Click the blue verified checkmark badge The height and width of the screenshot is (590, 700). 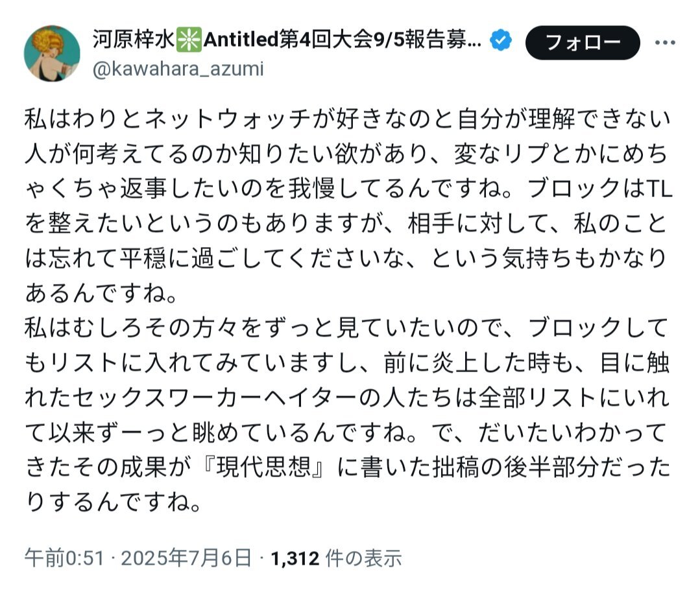501,40
